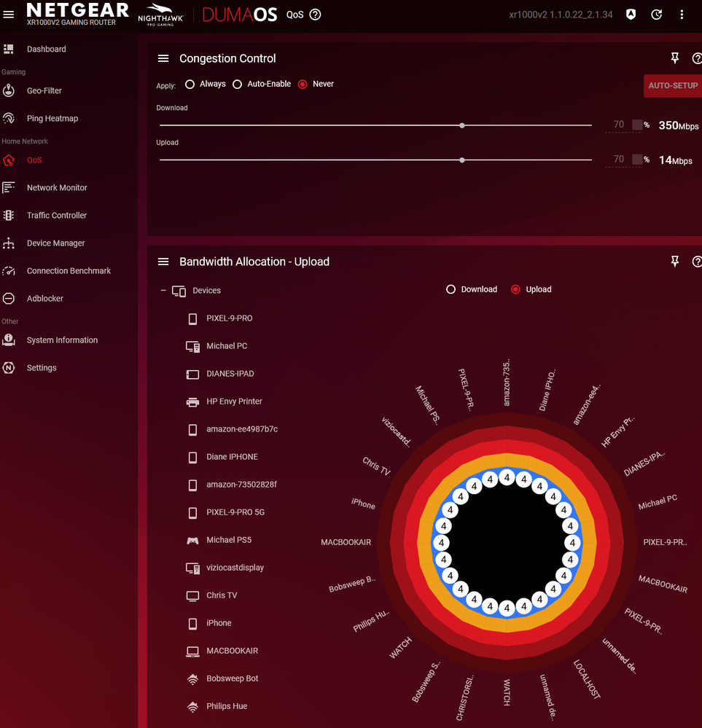Select the iPhone device entry
Viewport: 702px width, 728px height.
[219, 623]
